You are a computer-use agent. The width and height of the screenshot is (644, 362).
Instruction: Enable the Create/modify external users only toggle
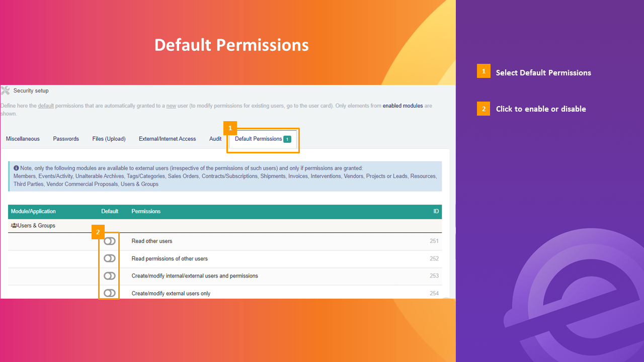pos(109,293)
